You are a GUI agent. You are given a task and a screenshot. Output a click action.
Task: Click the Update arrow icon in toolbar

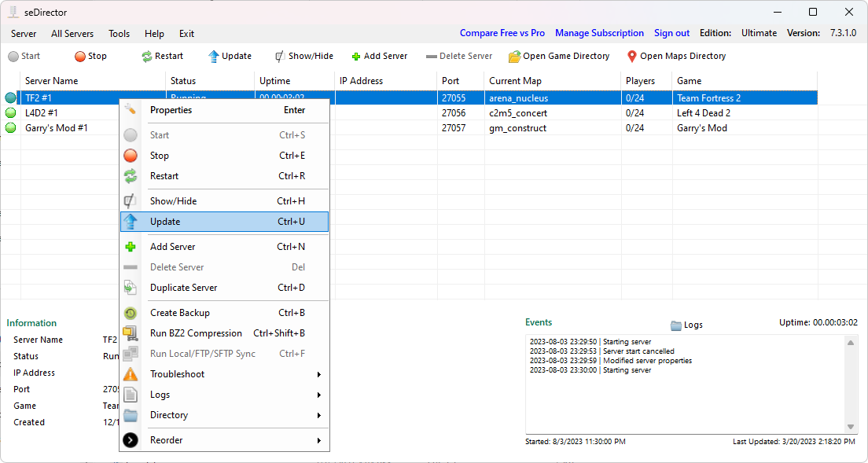click(x=213, y=57)
